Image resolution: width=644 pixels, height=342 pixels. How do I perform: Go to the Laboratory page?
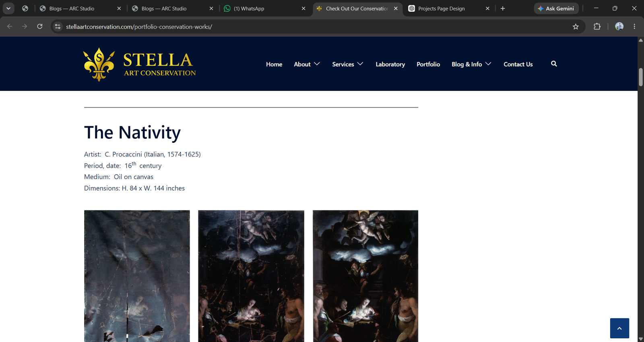390,64
